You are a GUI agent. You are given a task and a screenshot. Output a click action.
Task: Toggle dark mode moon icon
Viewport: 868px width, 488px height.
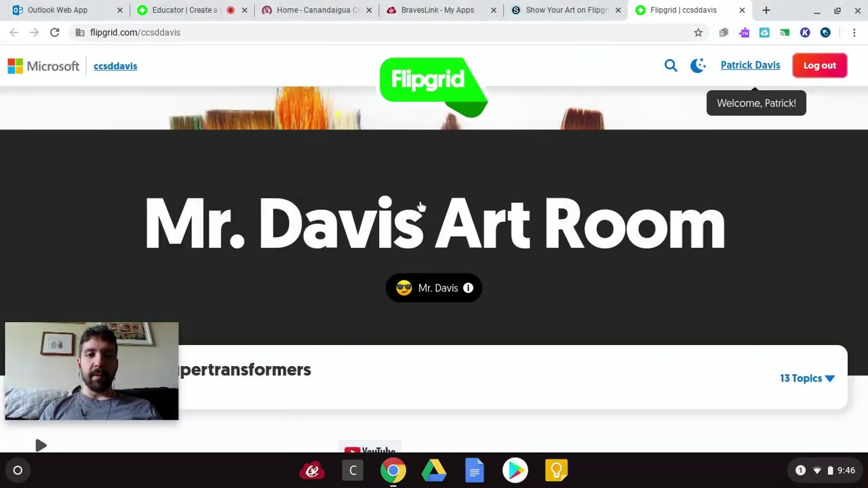coord(698,65)
